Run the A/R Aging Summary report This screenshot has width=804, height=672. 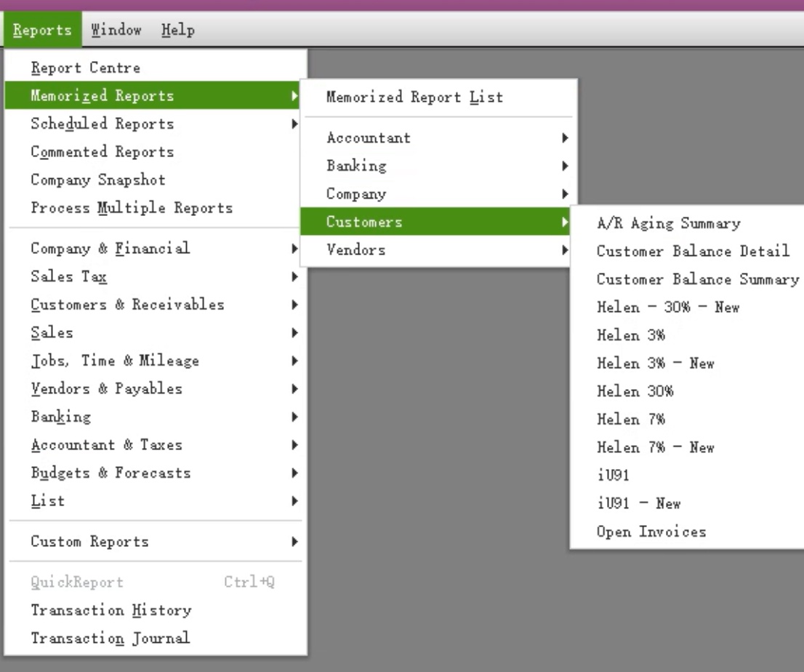point(667,223)
